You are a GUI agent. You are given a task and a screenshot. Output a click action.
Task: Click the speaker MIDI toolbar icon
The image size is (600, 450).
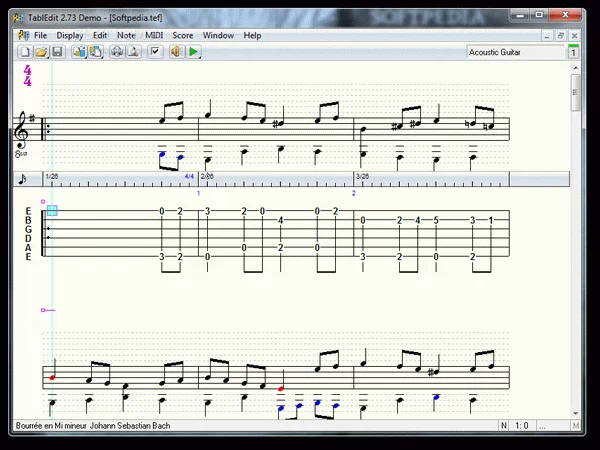[x=177, y=52]
